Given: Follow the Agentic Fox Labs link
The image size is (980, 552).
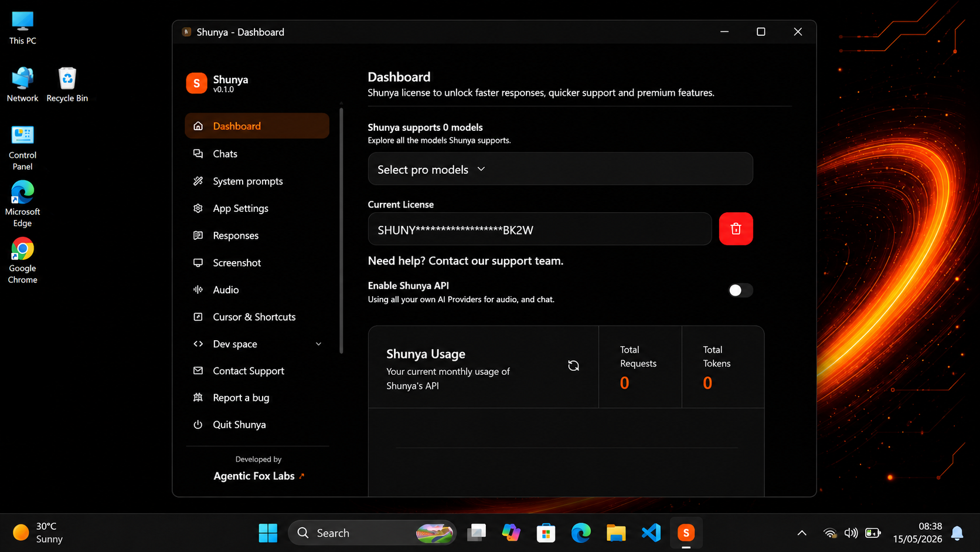Looking at the screenshot, I should click(x=258, y=476).
